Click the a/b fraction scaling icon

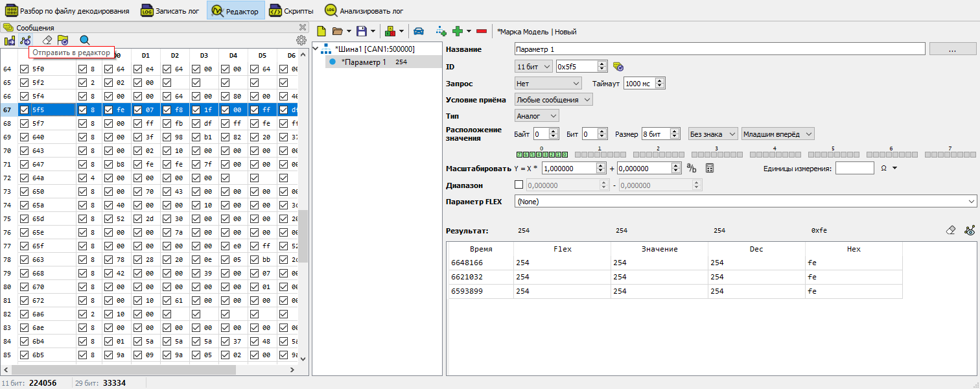(x=692, y=169)
